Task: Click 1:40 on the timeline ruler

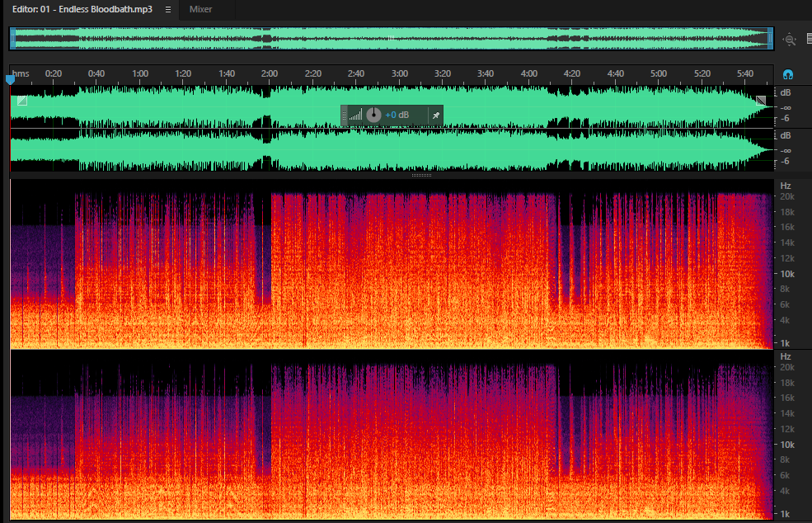Action: [x=227, y=73]
